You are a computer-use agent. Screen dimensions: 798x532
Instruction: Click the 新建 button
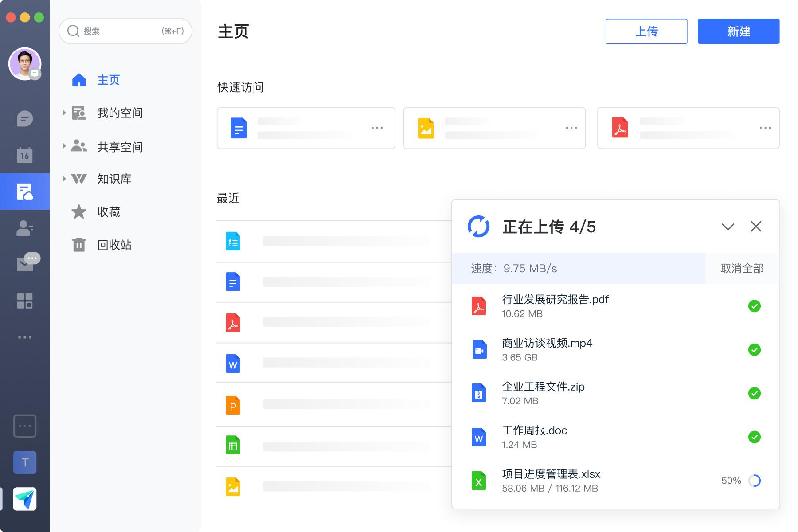point(739,31)
